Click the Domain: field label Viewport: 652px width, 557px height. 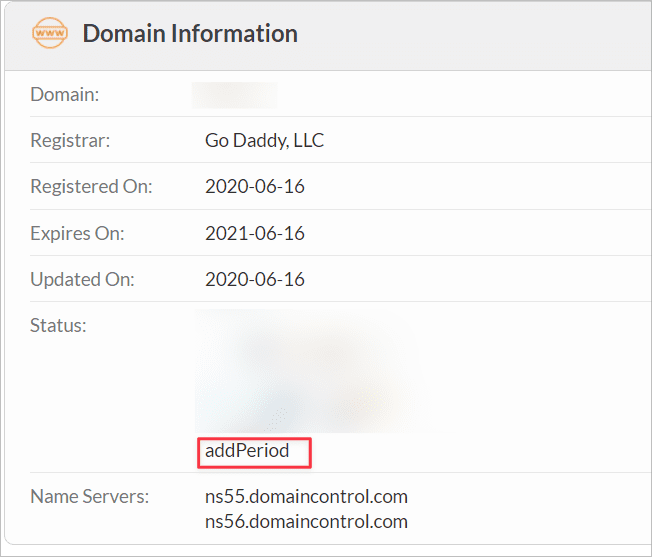tap(64, 95)
